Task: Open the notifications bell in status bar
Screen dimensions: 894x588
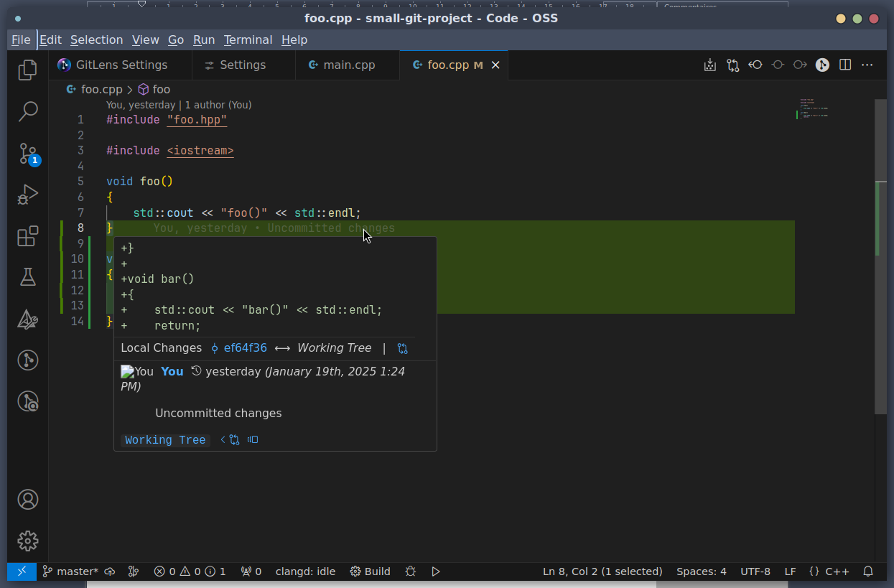Action: (867, 571)
